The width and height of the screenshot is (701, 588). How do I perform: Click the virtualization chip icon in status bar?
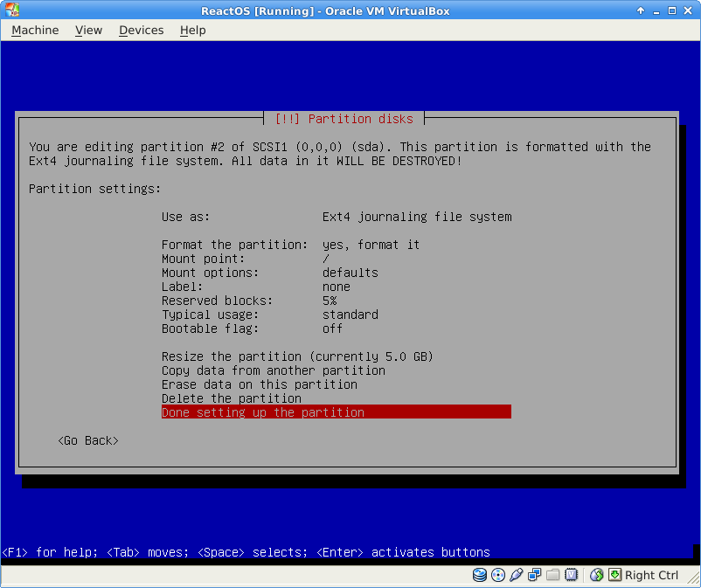tap(572, 575)
